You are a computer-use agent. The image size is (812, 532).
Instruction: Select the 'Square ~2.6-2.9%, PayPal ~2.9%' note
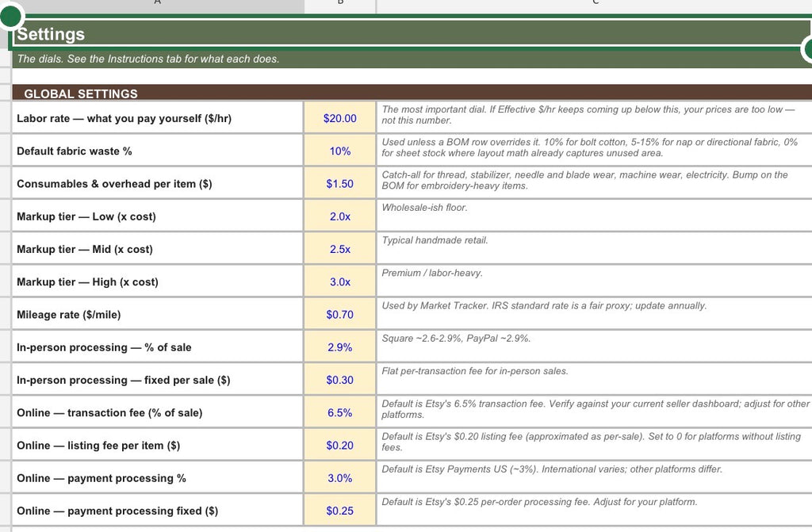click(x=595, y=346)
